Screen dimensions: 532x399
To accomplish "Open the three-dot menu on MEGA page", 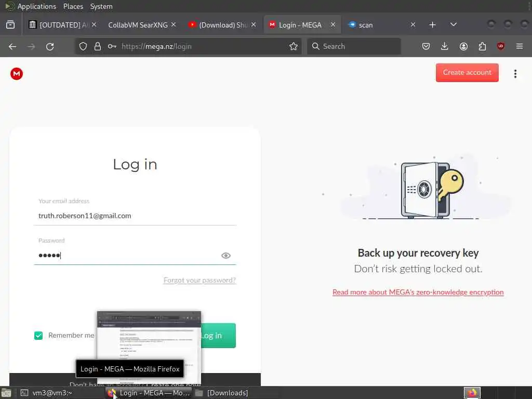I will pyautogui.click(x=515, y=74).
